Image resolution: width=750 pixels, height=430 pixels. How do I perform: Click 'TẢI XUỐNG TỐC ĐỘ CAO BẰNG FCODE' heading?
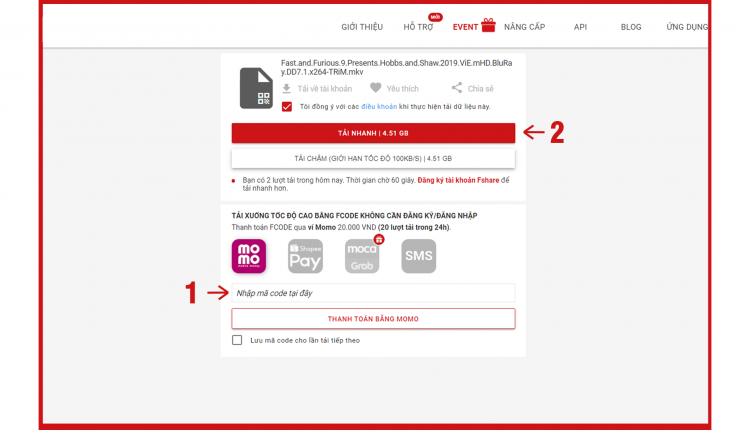pyautogui.click(x=354, y=216)
